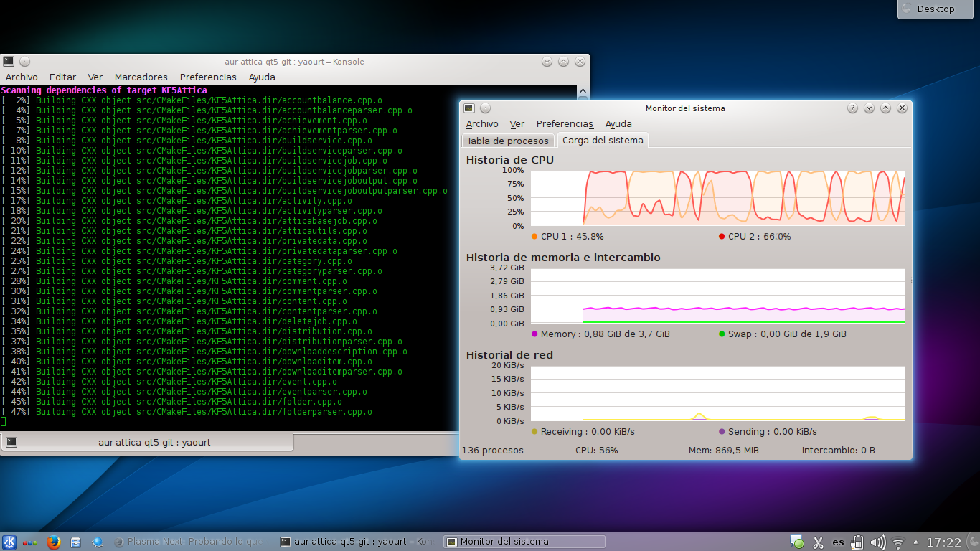
Task: Open Archivo menu in Konsole
Action: click(x=22, y=77)
